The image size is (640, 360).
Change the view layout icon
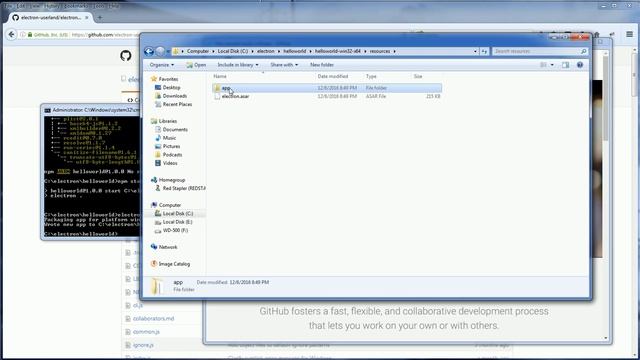[x=543, y=65]
